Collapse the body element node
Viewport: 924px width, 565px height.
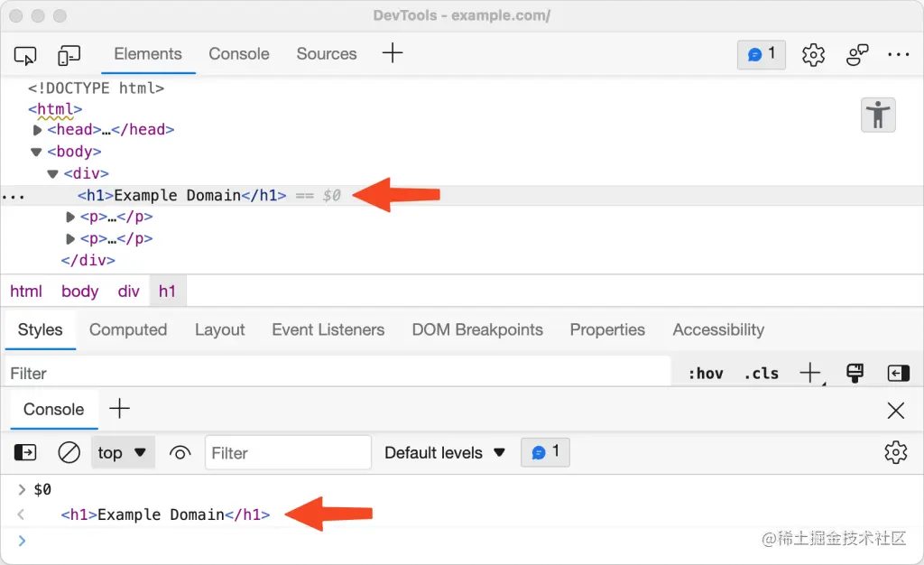coord(36,152)
